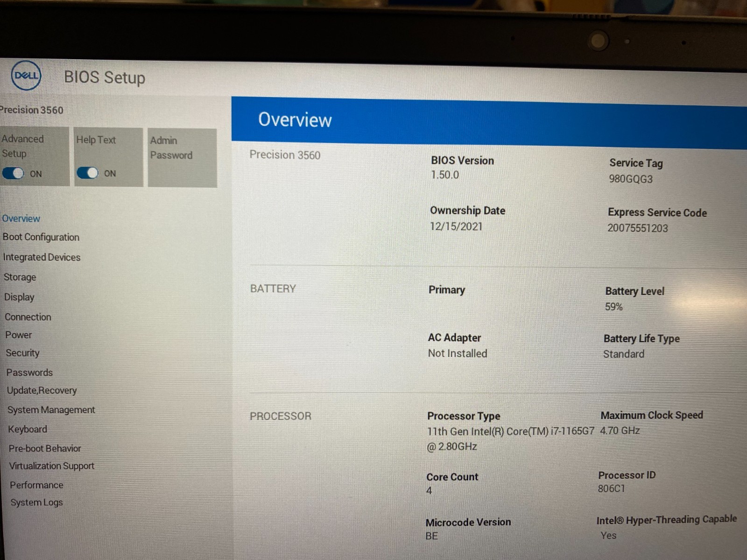Viewport: 747px width, 560px height.
Task: Go to Storage settings
Action: coord(20,277)
